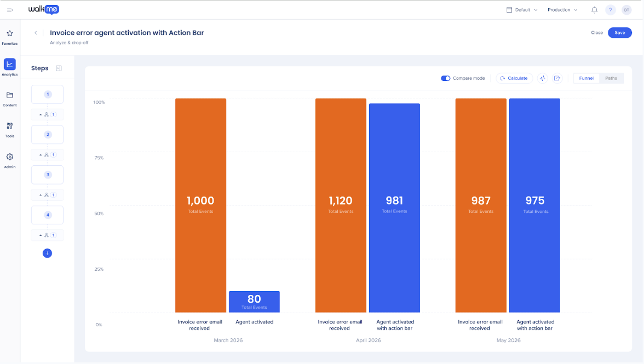Open Tools in the sidebar
644x364 pixels.
coord(10,129)
